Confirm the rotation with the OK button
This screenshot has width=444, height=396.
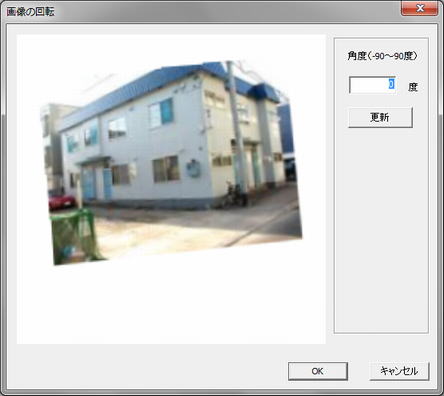point(318,371)
